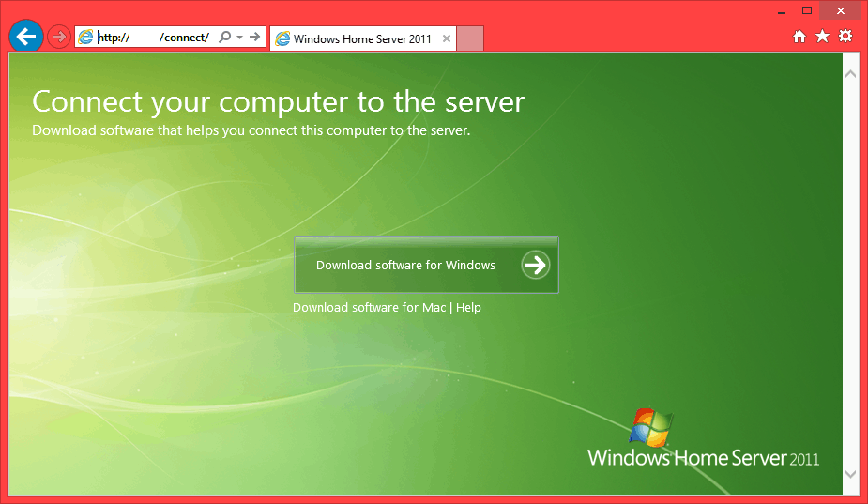Close the Internet Explorer window
Image resolution: width=868 pixels, height=504 pixels.
[x=841, y=10]
